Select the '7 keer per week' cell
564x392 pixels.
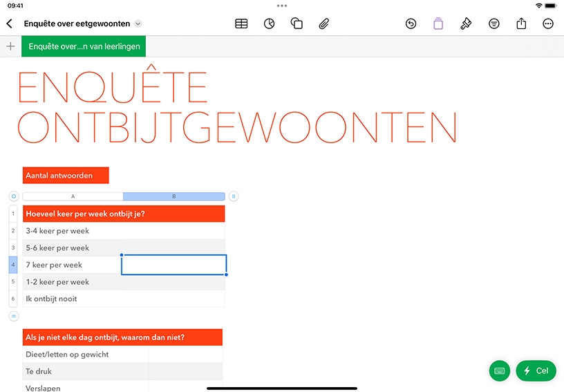pyautogui.click(x=72, y=265)
